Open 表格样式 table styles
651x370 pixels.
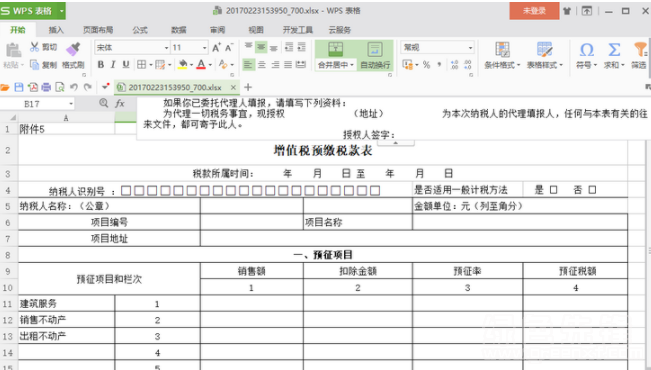(545, 55)
